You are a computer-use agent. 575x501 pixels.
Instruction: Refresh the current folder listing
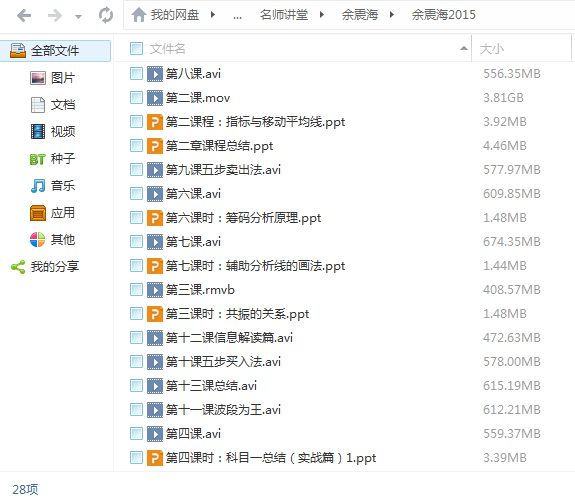tap(106, 15)
